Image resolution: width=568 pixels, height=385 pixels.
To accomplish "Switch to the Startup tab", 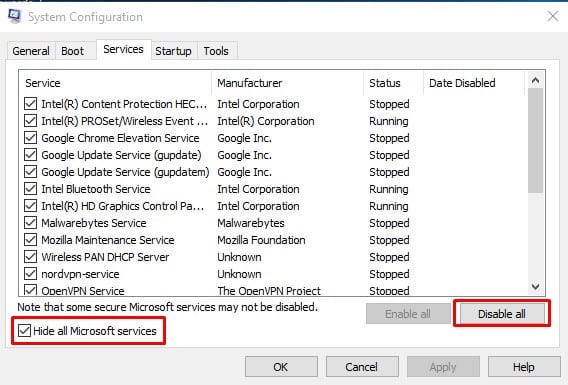I will [174, 51].
